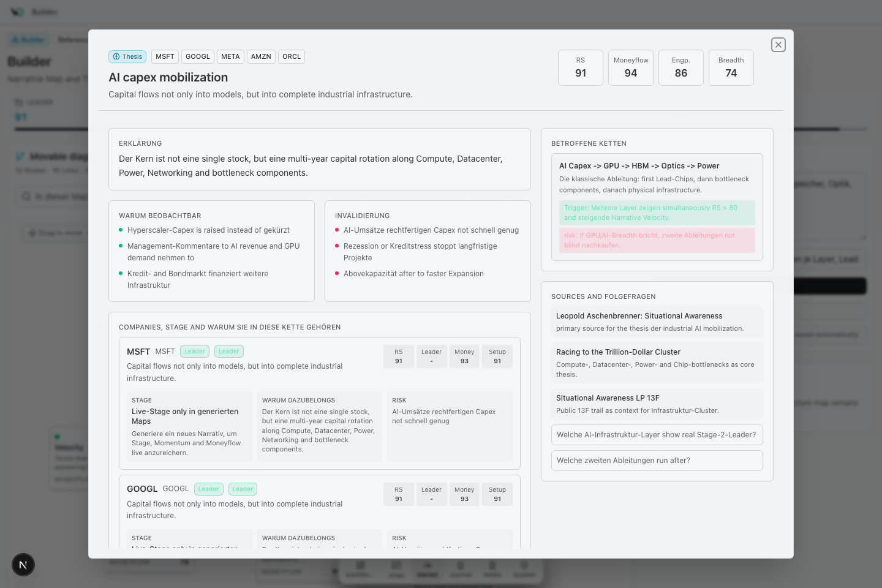Open Racing to the Trillion-Dollar Cluster source
This screenshot has height=588, width=882.
(657, 363)
